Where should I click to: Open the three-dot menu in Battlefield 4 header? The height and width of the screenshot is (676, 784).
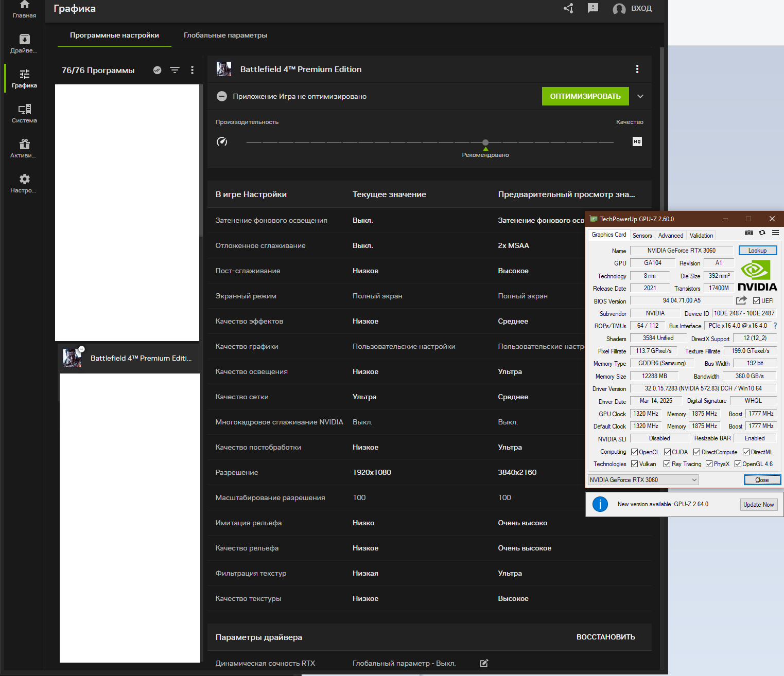coord(637,69)
